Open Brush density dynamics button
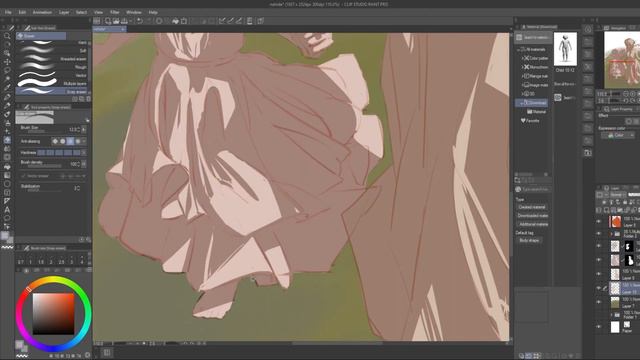 pyautogui.click(x=84, y=164)
